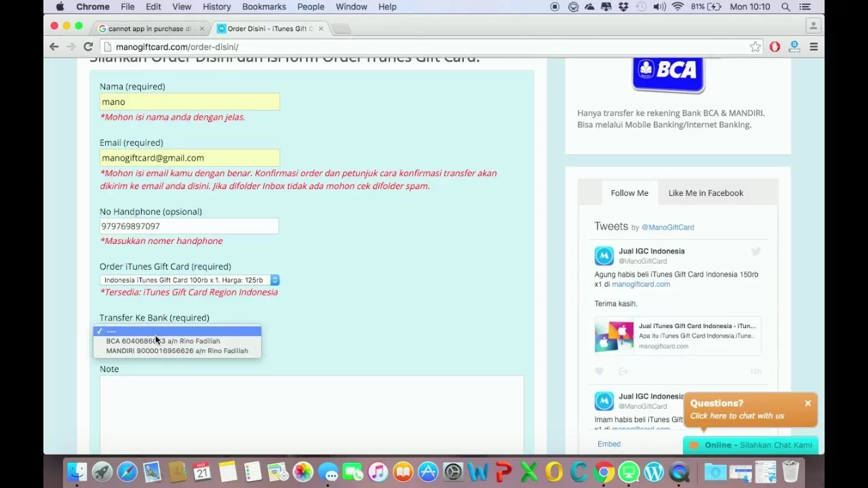The height and width of the screenshot is (488, 868).
Task: Open Spotlight search in the menu bar
Action: tap(786, 7)
